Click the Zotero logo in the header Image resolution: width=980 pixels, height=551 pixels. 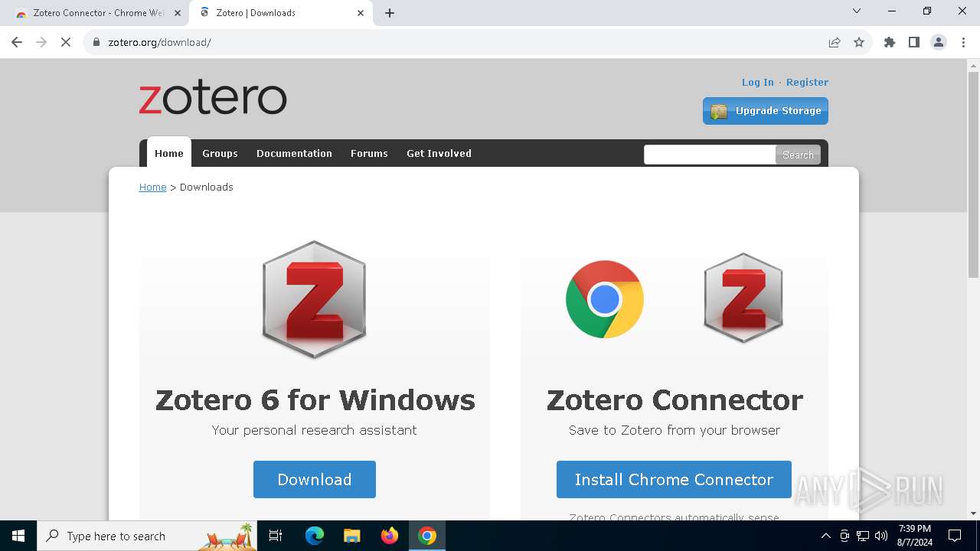tap(213, 99)
